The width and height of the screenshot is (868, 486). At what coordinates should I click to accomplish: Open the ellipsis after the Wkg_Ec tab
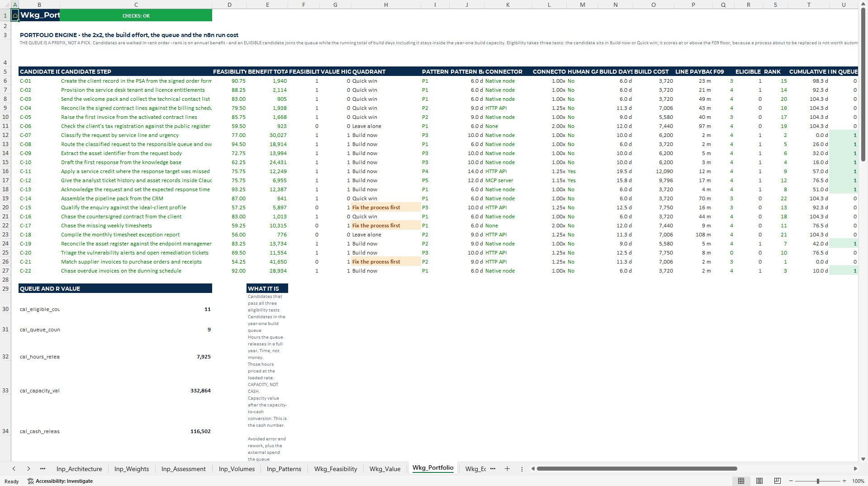pyautogui.click(x=493, y=469)
